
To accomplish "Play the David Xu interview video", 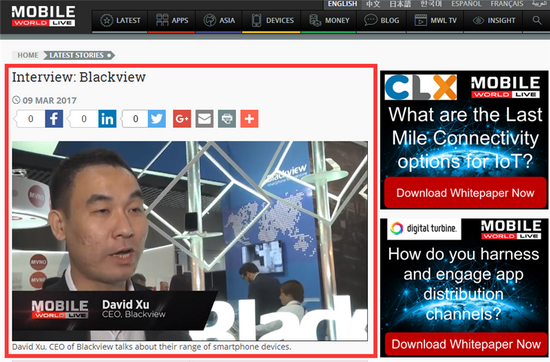I will click(x=190, y=241).
